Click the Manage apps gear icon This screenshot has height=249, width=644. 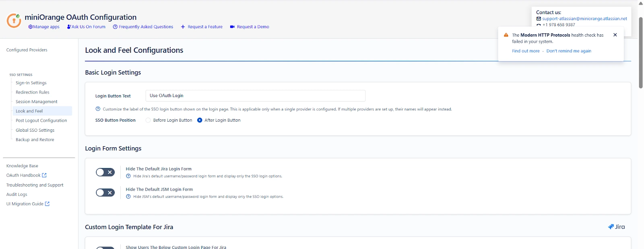31,27
